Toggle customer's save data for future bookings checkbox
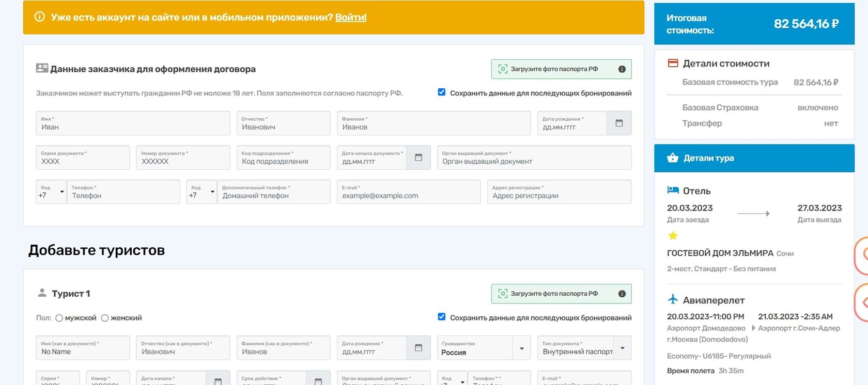Viewport: 868px width, 385px height. pos(442,92)
